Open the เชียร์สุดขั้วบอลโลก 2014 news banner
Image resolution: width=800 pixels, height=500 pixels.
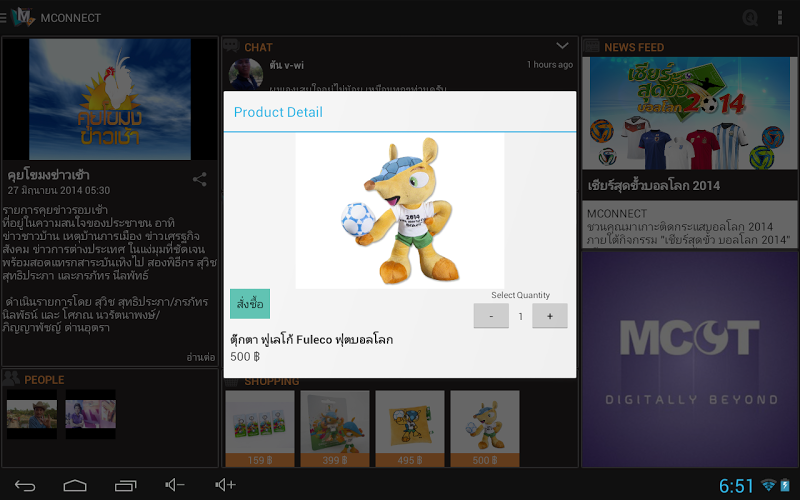tap(689, 113)
